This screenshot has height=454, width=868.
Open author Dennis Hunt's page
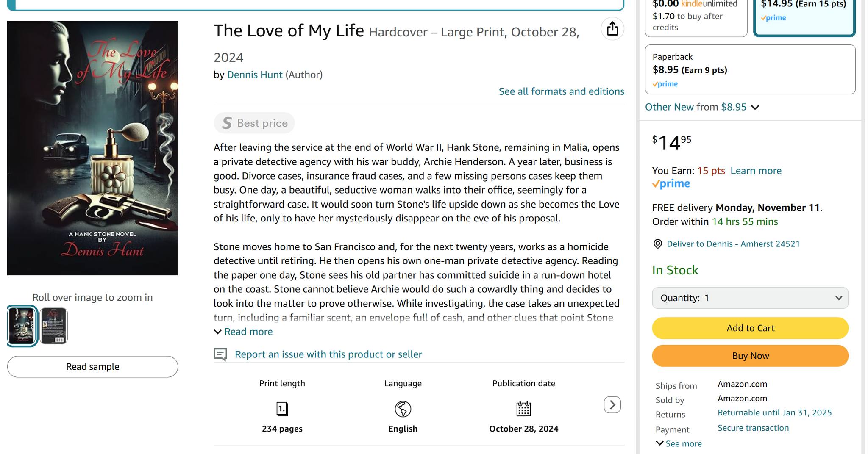click(255, 75)
